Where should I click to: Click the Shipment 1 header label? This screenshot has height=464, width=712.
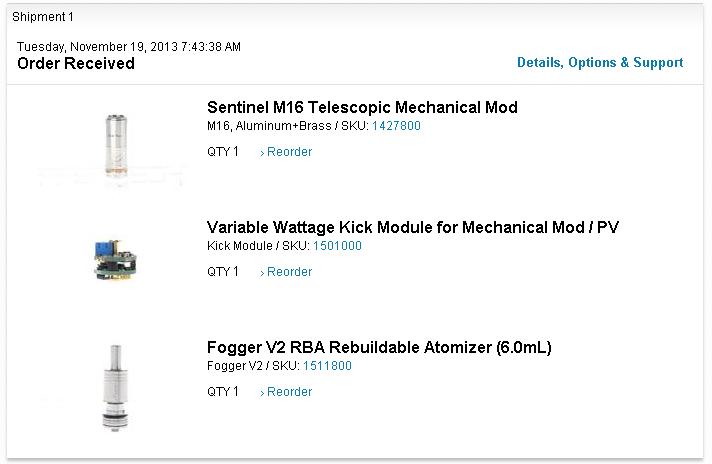pos(43,17)
